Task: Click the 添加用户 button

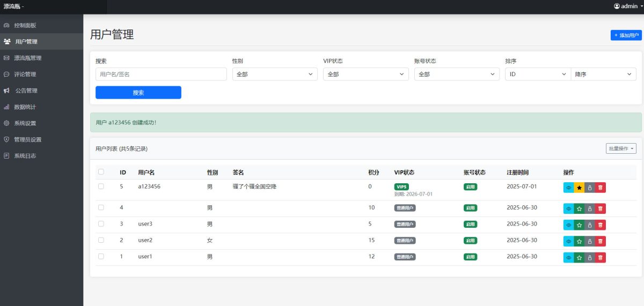Action: 626,35
